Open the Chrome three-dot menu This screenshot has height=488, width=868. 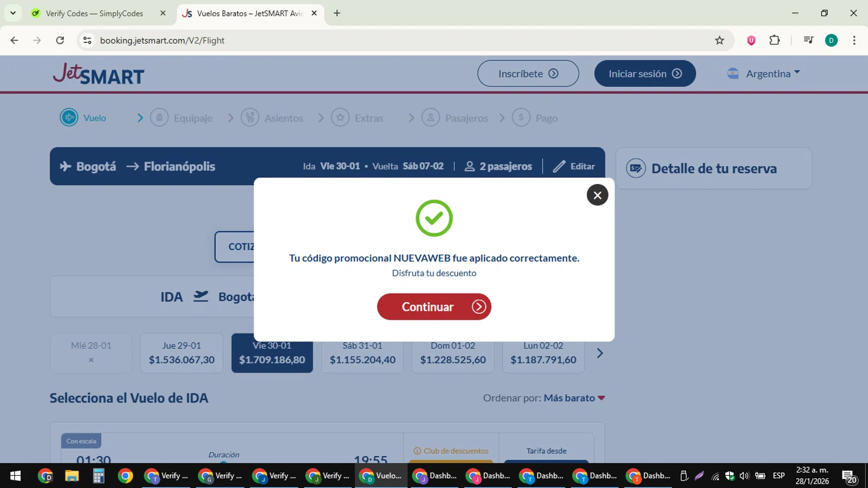854,41
